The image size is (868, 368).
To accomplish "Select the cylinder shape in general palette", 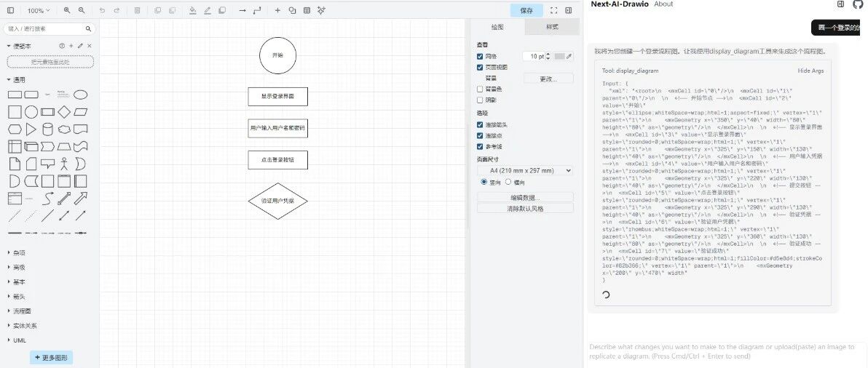I will point(48,129).
